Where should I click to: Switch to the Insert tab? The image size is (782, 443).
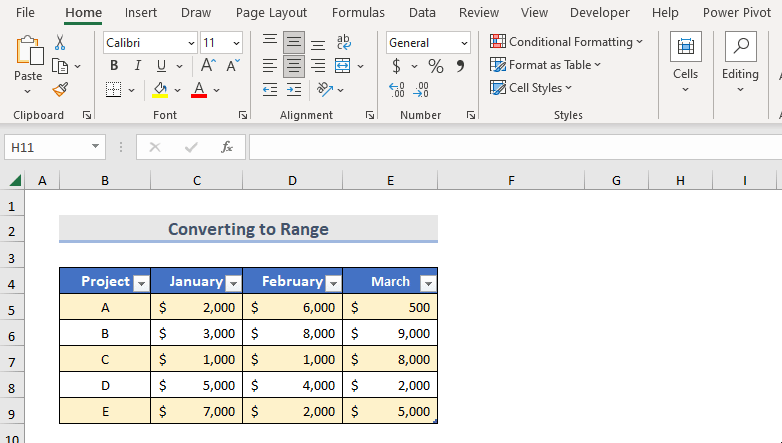141,12
